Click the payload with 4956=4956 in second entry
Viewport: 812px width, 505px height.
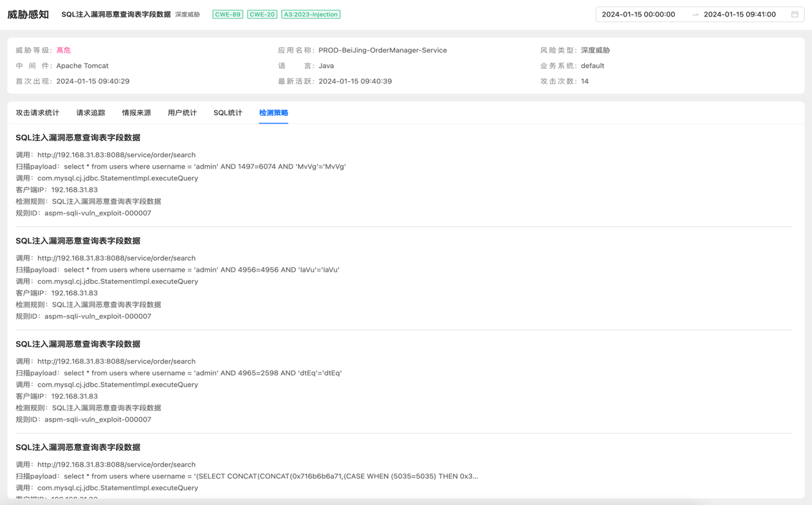tap(201, 270)
